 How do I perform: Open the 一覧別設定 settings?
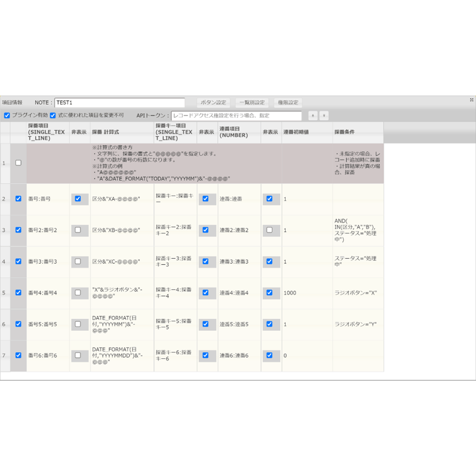pos(252,102)
